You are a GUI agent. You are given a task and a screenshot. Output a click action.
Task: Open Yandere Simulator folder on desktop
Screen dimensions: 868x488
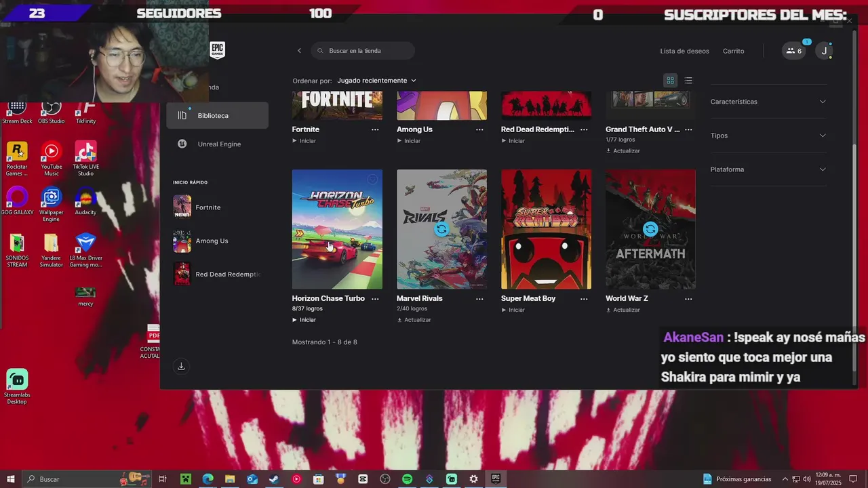click(x=52, y=250)
